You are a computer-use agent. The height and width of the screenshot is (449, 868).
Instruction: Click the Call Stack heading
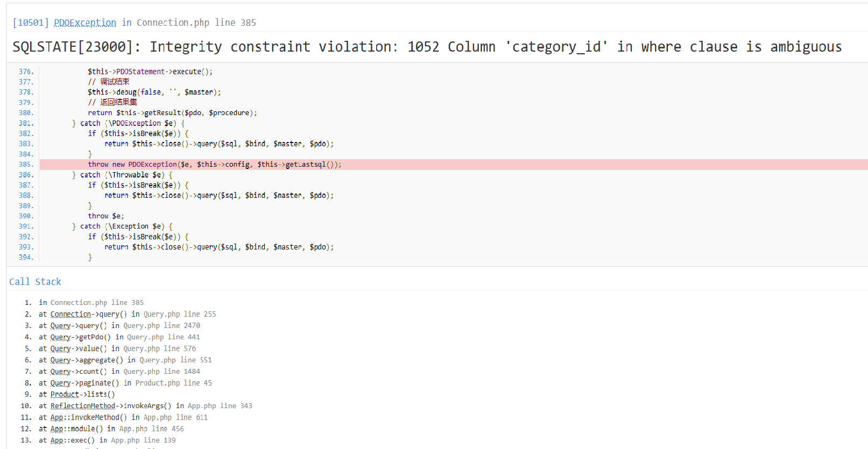point(36,282)
